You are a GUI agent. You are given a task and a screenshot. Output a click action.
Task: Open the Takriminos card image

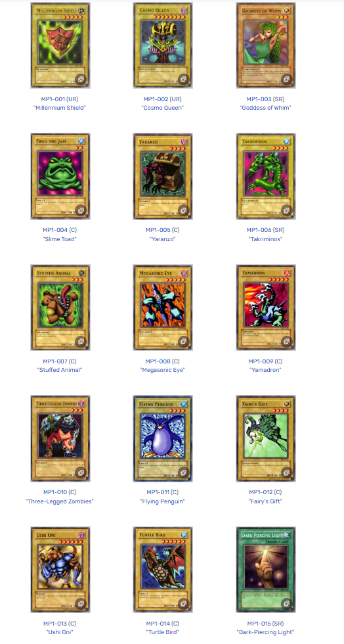[x=266, y=176]
